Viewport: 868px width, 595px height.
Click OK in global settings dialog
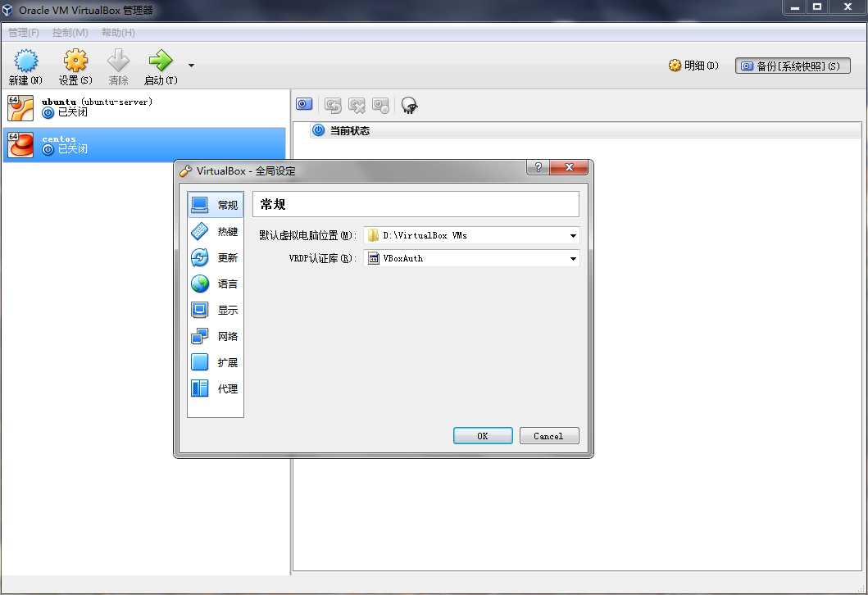point(483,435)
